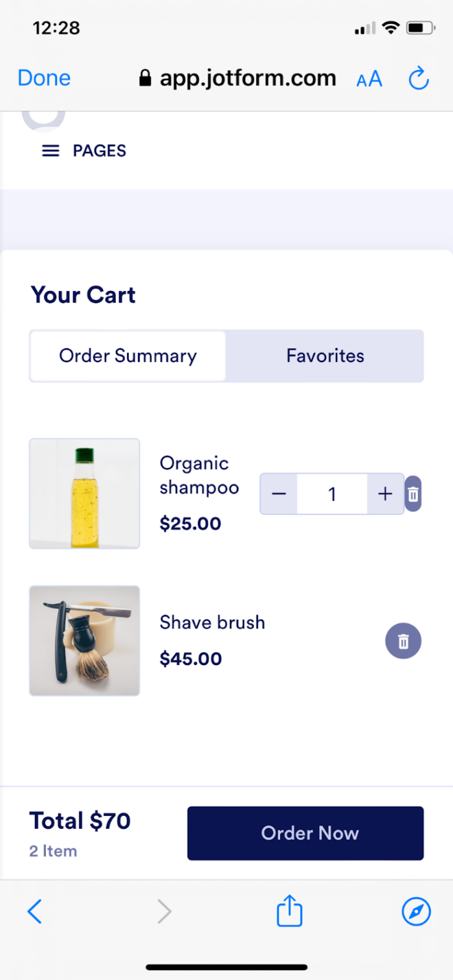Image resolution: width=453 pixels, height=980 pixels.
Task: Open page in Safari compass icon
Action: [x=416, y=911]
